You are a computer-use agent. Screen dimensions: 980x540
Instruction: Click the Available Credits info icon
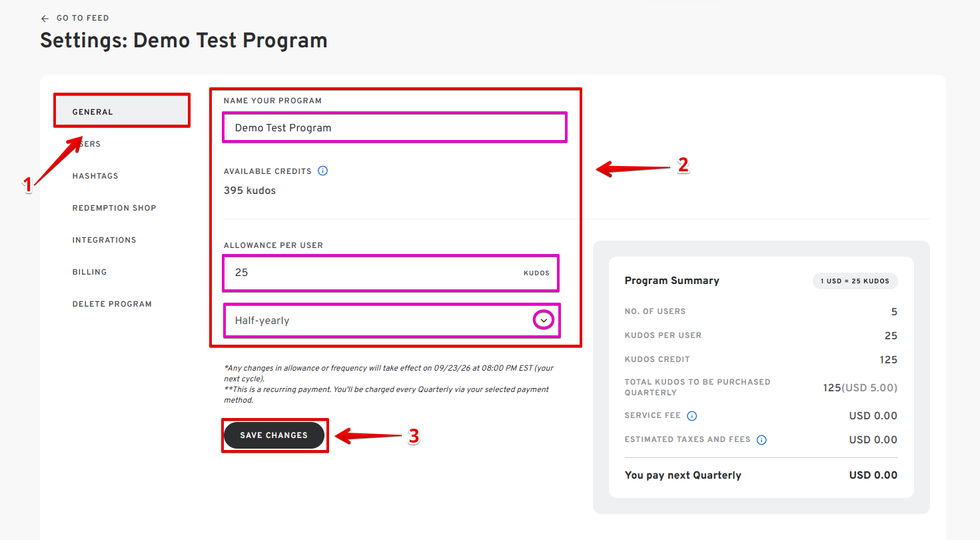[323, 171]
